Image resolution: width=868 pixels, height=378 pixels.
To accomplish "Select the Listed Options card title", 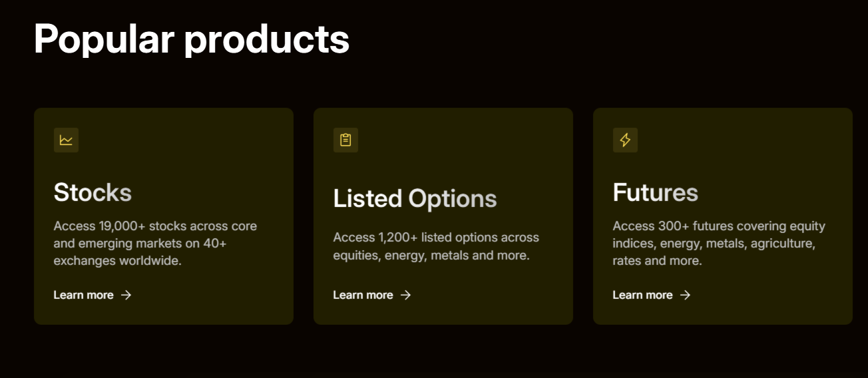I will click(x=415, y=198).
